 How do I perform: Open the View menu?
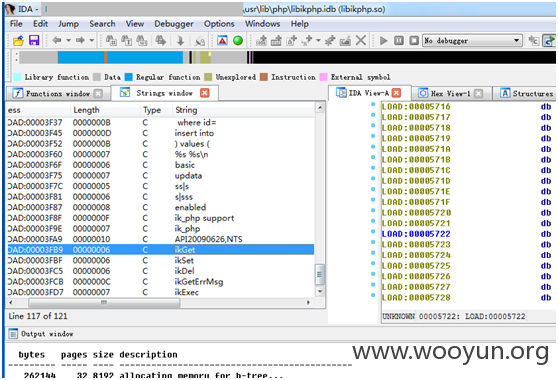click(135, 24)
